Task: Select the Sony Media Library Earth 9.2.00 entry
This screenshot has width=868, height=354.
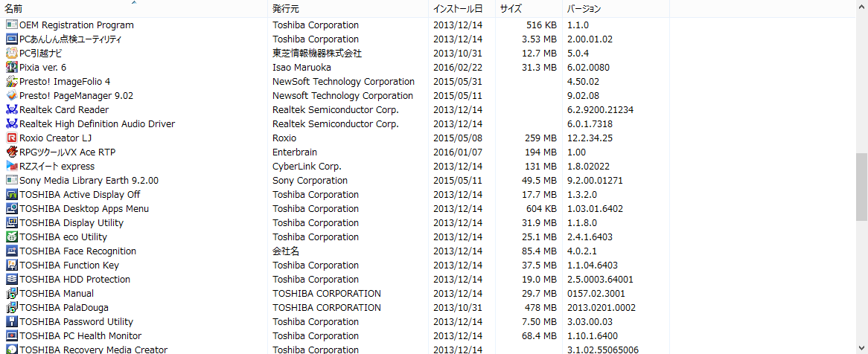Action: pos(89,180)
